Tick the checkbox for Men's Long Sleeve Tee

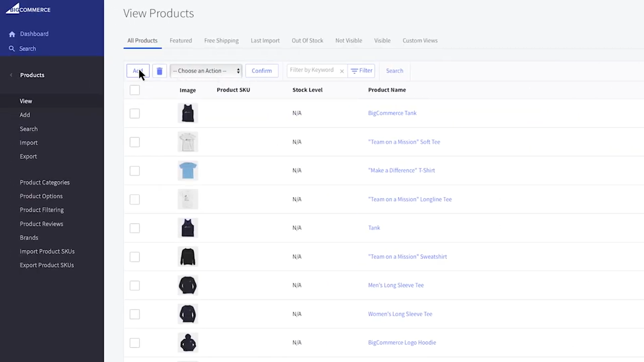tap(134, 286)
